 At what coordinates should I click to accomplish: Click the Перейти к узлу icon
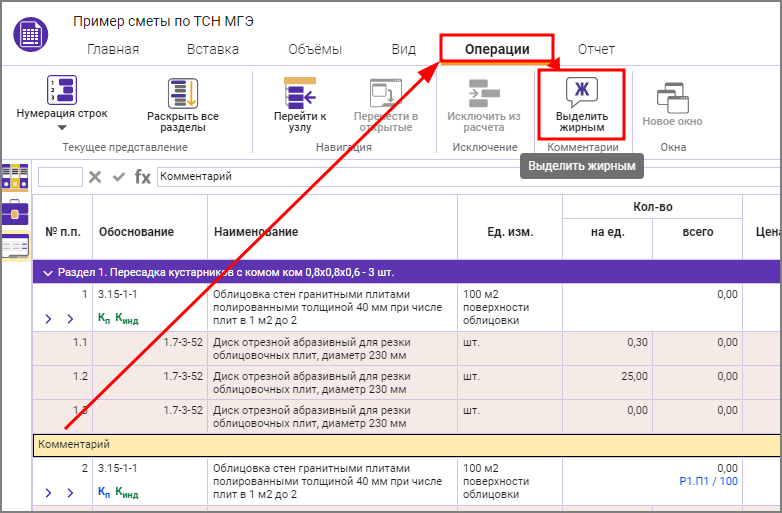point(300,93)
